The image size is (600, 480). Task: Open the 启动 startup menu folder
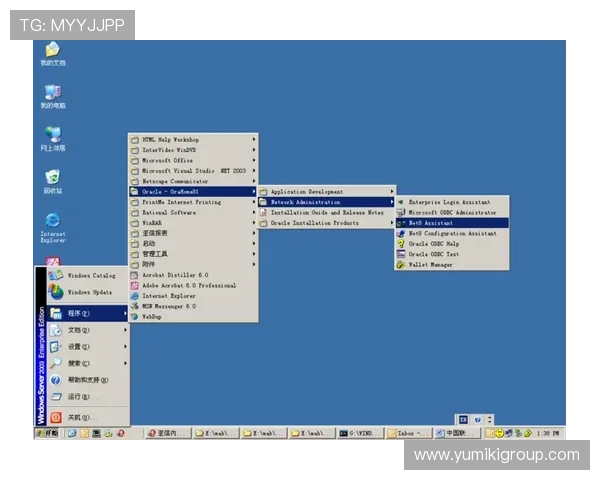point(194,243)
